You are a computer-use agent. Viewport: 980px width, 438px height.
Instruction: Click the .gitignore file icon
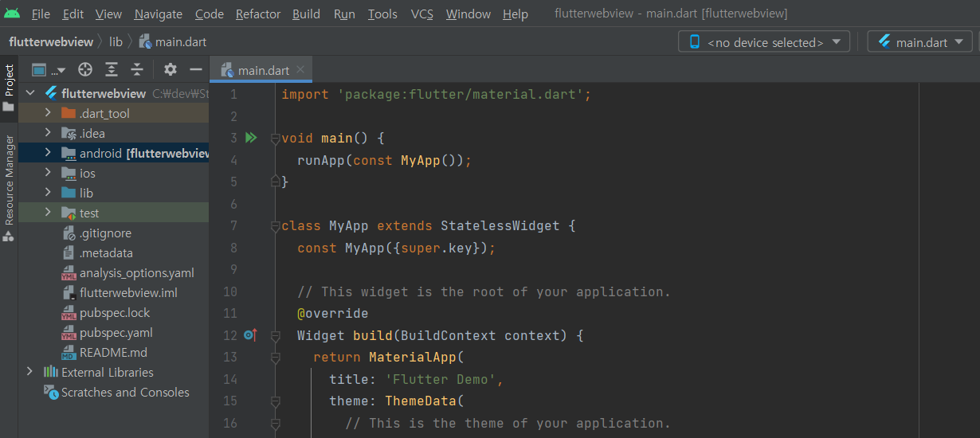coord(69,233)
